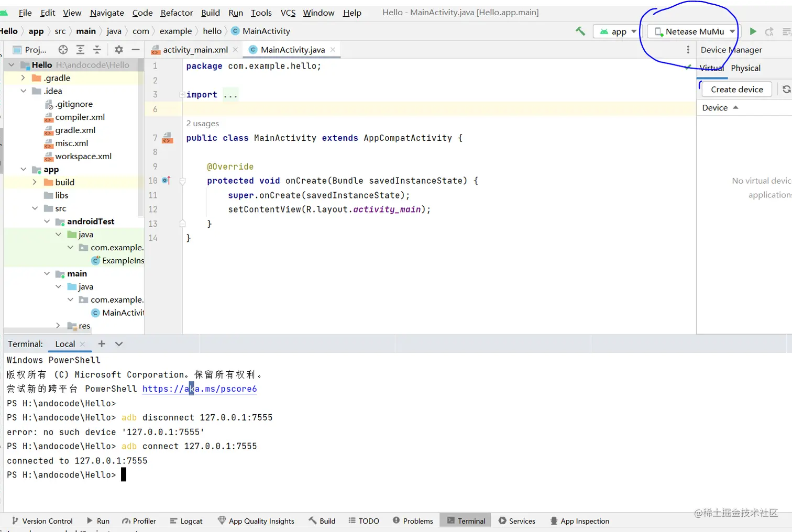792x532 pixels.
Task: Open the Navigate menu
Action: coord(107,13)
